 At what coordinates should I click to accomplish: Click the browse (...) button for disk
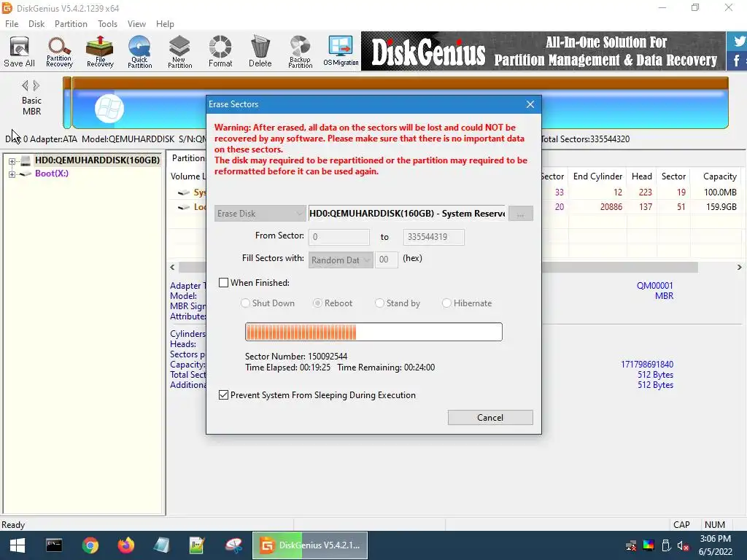coord(521,214)
